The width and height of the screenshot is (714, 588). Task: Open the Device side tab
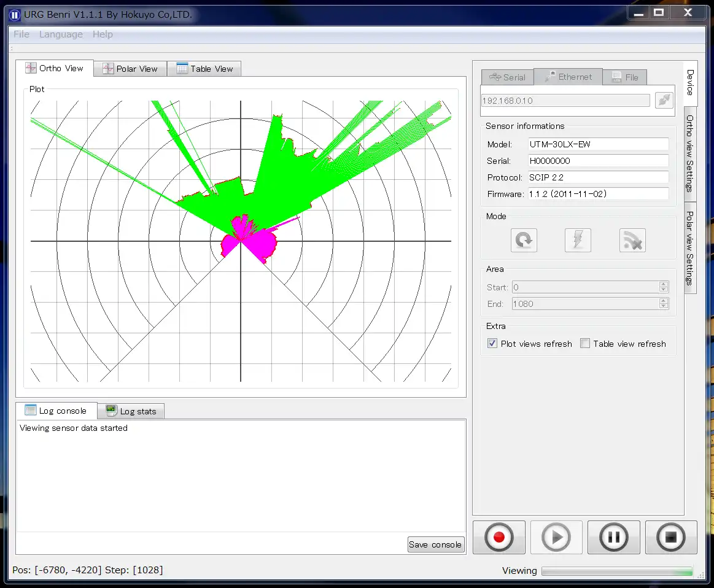coord(690,83)
